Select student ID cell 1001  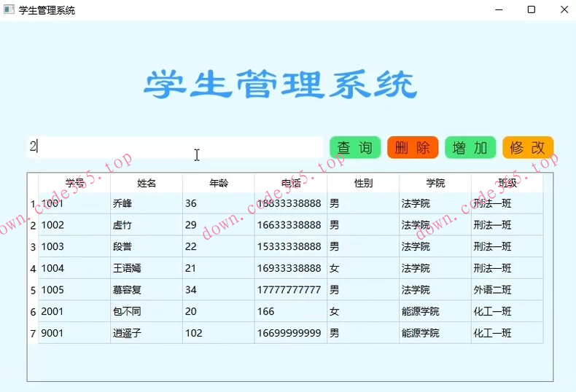(74, 204)
